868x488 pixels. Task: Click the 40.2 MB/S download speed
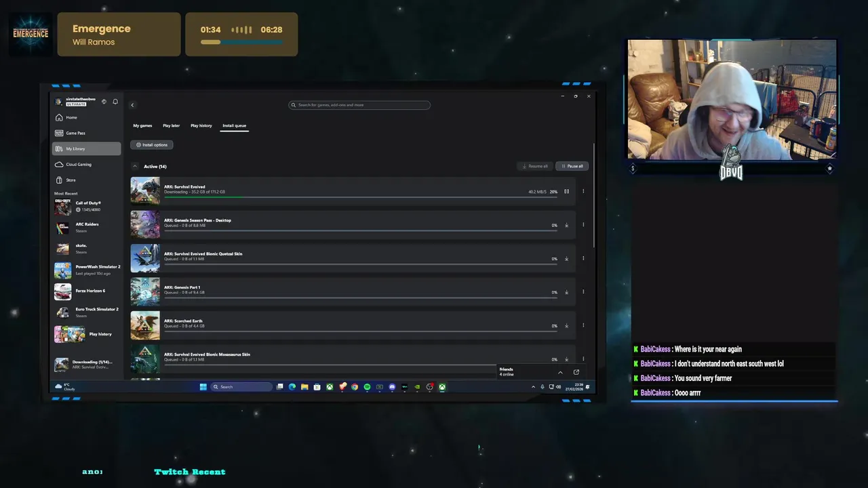click(x=537, y=192)
